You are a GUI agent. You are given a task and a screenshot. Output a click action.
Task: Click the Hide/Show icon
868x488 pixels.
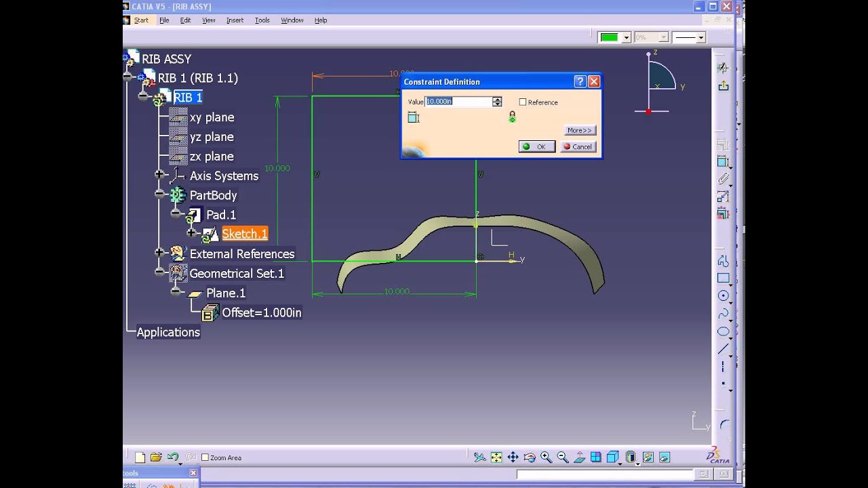tap(648, 457)
